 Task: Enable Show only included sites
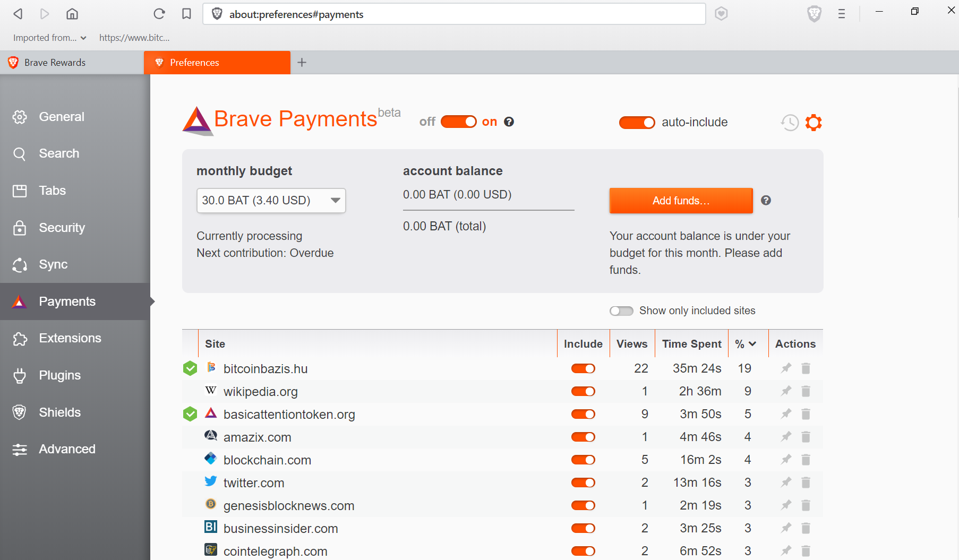[621, 311]
